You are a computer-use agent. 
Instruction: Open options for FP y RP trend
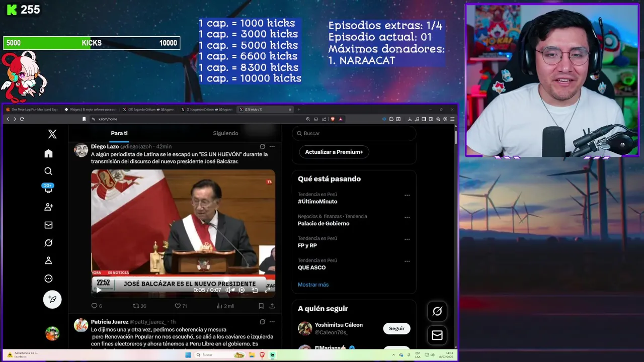click(407, 240)
